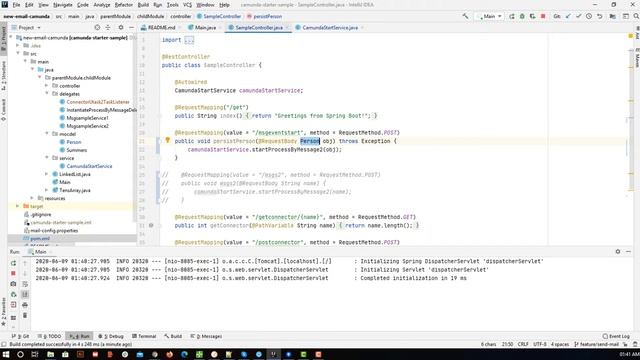This screenshot has height=360, width=640.
Task: Click the Git Rollback undo arrow
Action: (599, 16)
